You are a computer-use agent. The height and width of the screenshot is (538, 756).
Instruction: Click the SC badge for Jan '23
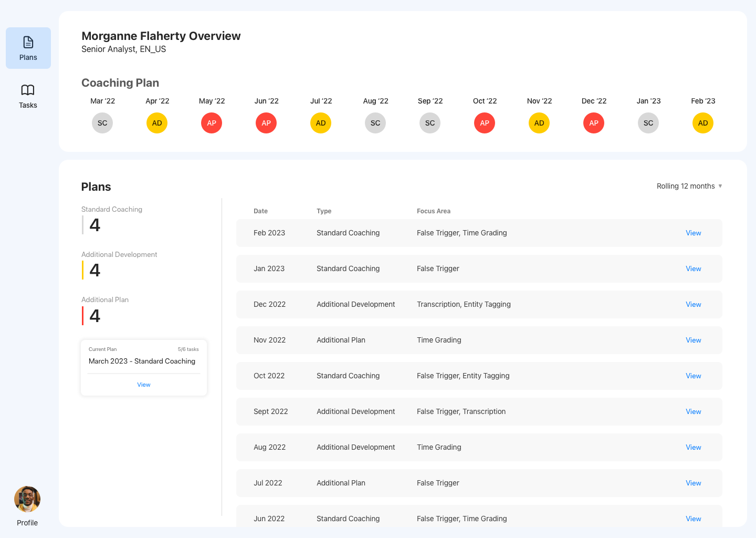coord(648,122)
